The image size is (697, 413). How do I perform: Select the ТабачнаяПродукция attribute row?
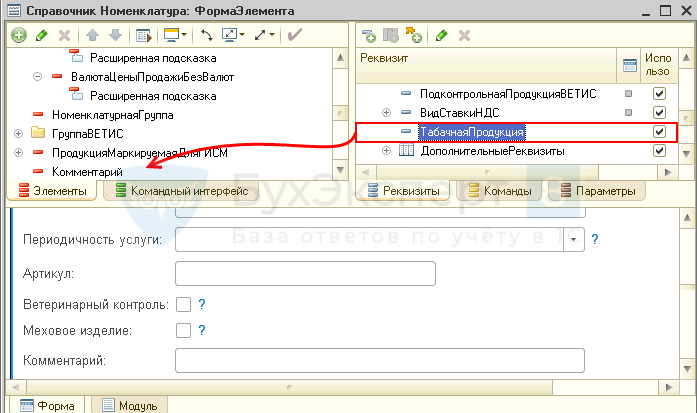coord(517,132)
